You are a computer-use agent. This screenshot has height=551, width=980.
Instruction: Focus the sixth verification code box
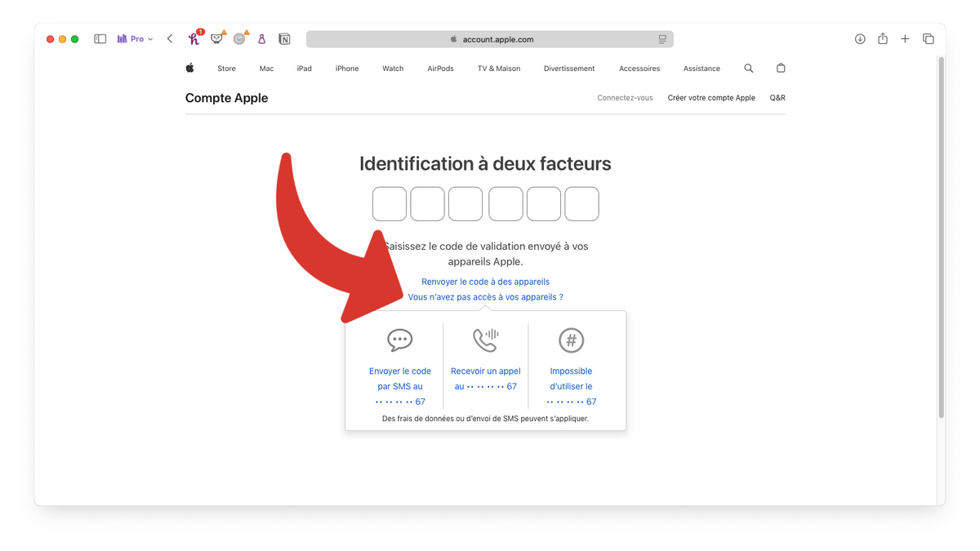[x=582, y=204]
